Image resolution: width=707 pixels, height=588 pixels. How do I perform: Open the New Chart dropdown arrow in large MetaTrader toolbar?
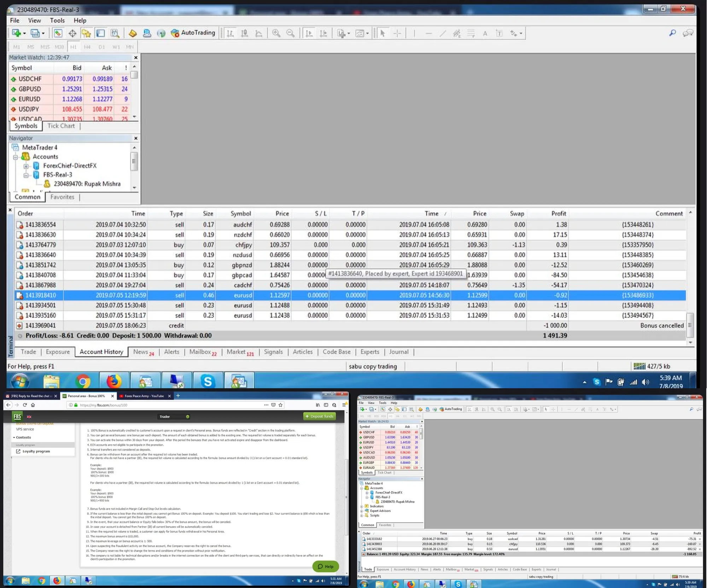pos(24,34)
